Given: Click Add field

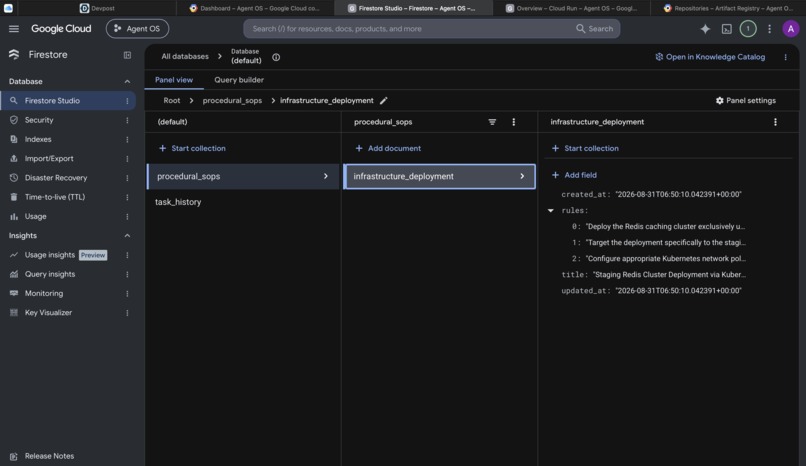Looking at the screenshot, I should (574, 175).
